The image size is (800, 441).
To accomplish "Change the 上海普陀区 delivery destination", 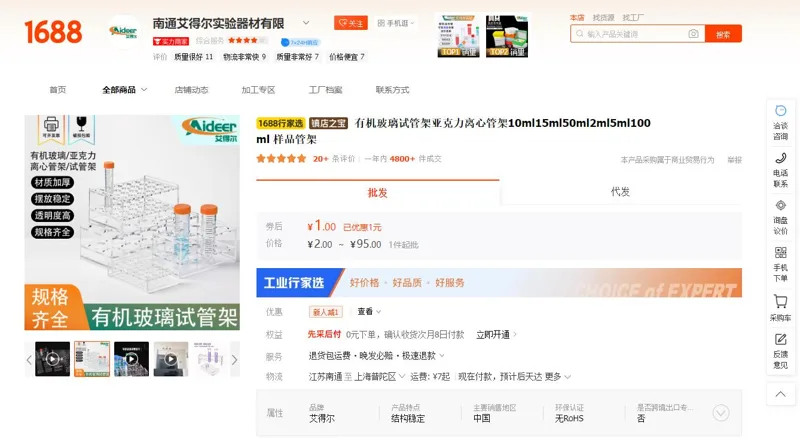I will pos(380,377).
